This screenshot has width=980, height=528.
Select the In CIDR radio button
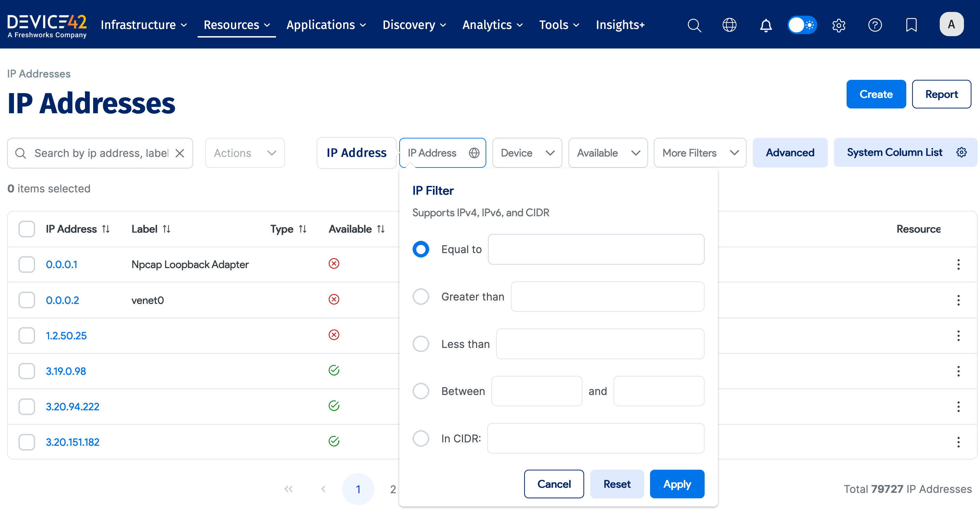click(x=421, y=438)
